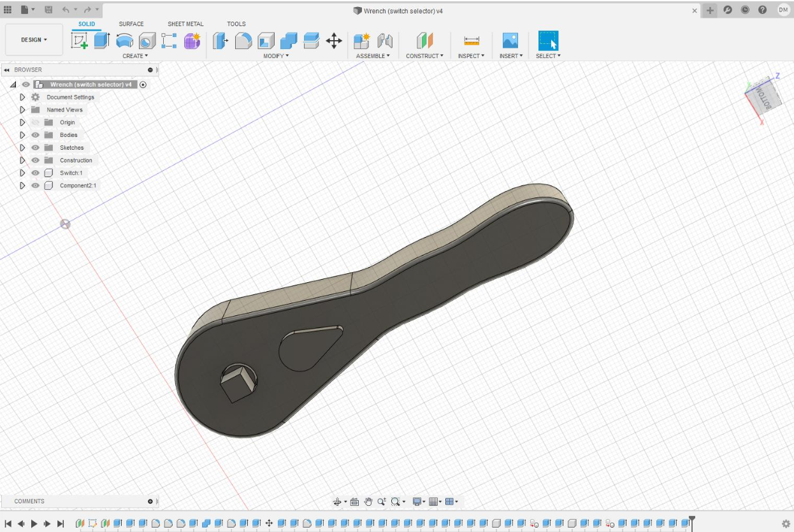Toggle visibility of Construction folder
Viewport: 794px width, 532px height.
[36, 161]
